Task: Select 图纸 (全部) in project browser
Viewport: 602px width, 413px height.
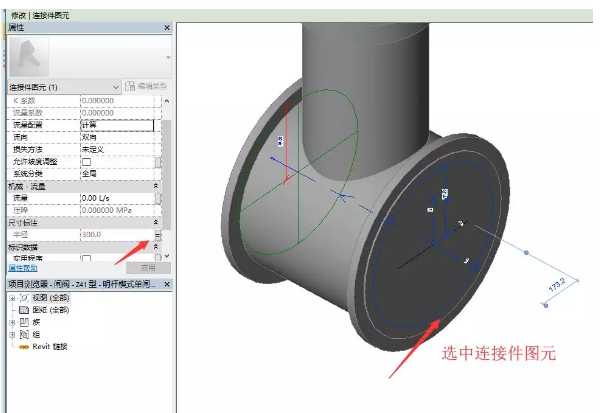Action: [51, 310]
